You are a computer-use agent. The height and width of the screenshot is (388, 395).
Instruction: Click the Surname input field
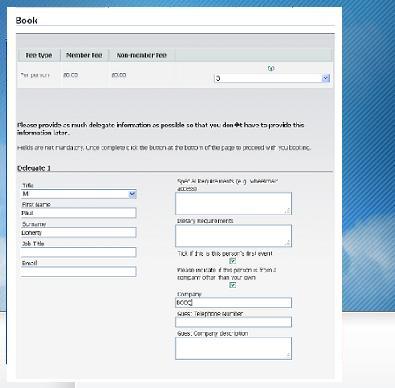click(x=79, y=232)
